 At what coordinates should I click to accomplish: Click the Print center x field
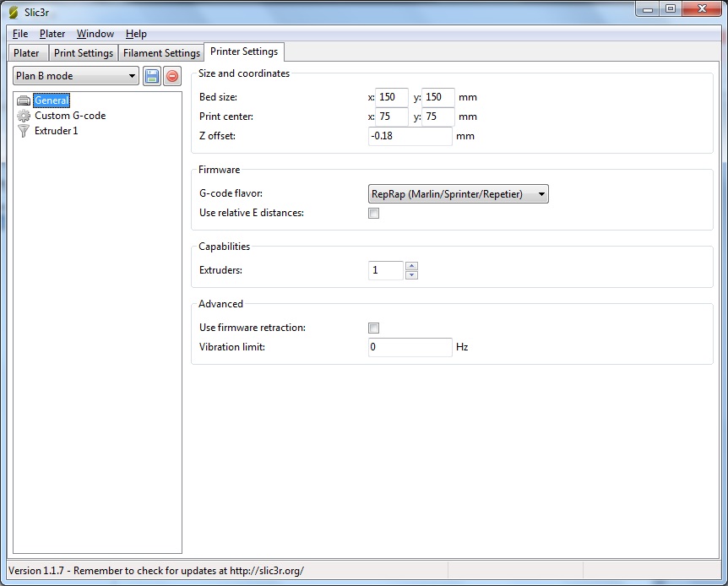click(x=391, y=117)
